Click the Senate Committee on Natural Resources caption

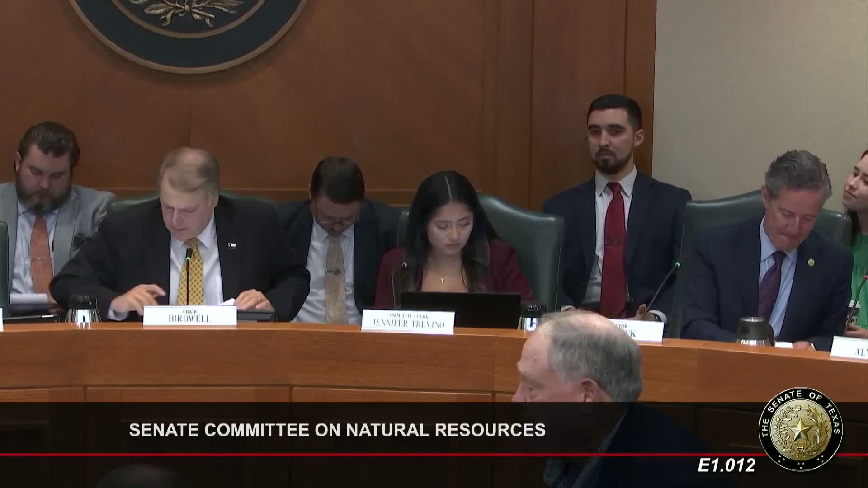click(337, 430)
